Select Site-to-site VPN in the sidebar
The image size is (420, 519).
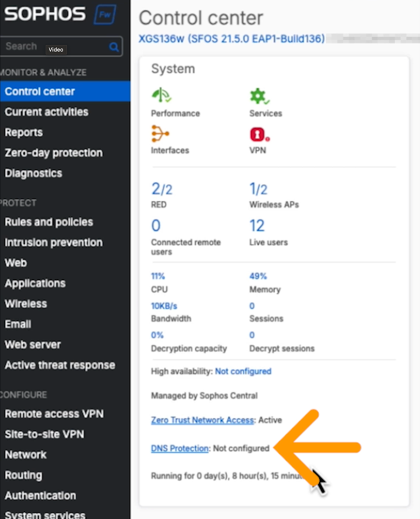click(43, 434)
